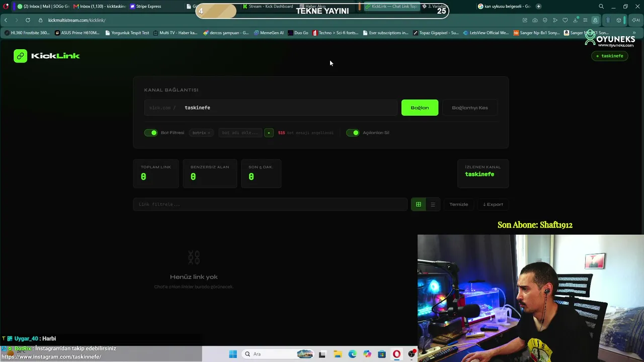Click the browser back arrow

pos(6,20)
